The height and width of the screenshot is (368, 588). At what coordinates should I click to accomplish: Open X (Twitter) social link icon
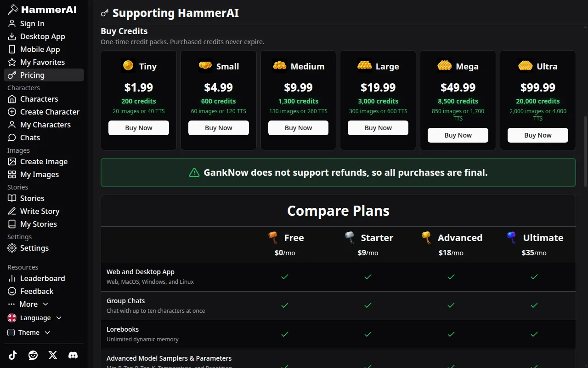(x=53, y=355)
